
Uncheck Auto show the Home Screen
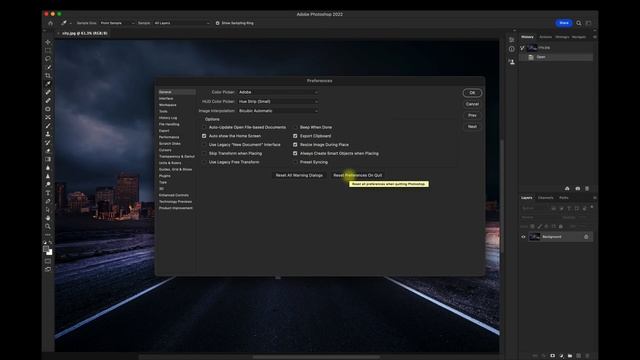(204, 136)
